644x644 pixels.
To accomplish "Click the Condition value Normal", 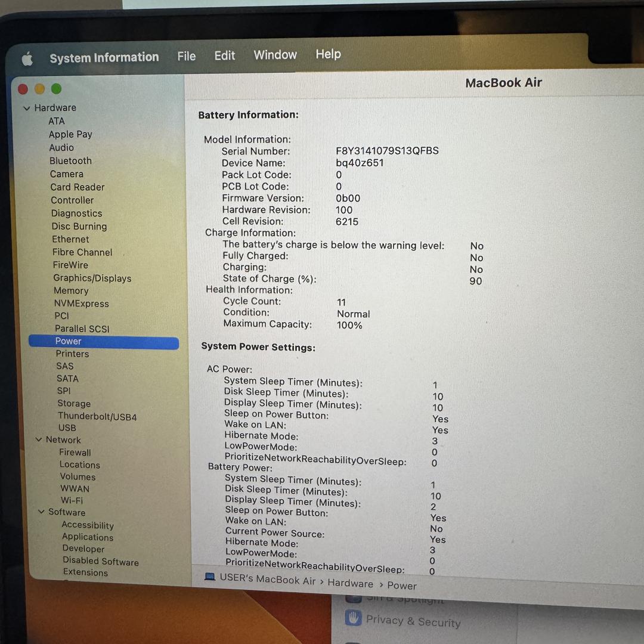I will point(353,314).
